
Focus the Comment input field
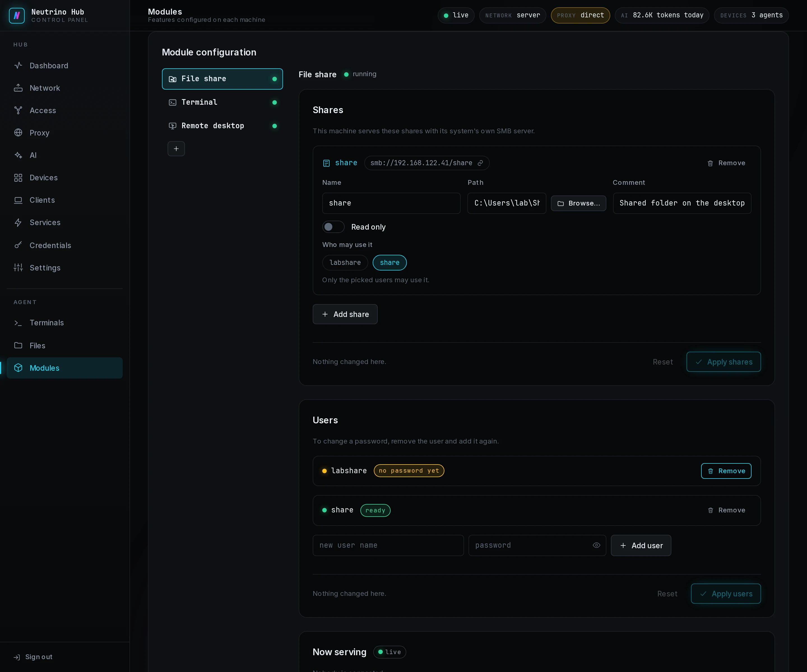pyautogui.click(x=682, y=203)
